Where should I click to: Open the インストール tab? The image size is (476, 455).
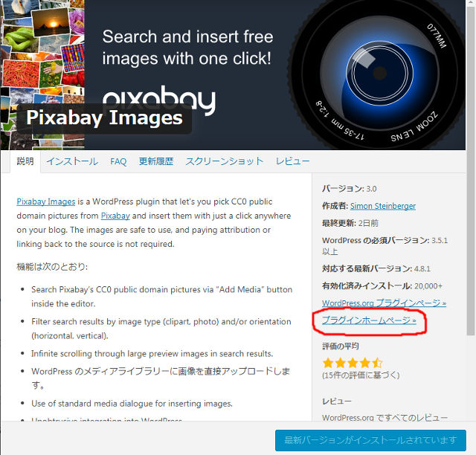(72, 161)
